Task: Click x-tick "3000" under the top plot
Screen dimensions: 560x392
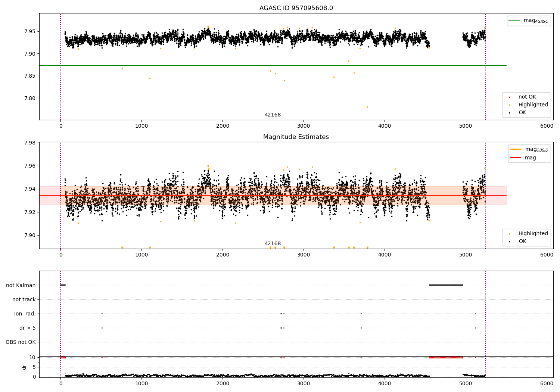Action: [304, 126]
